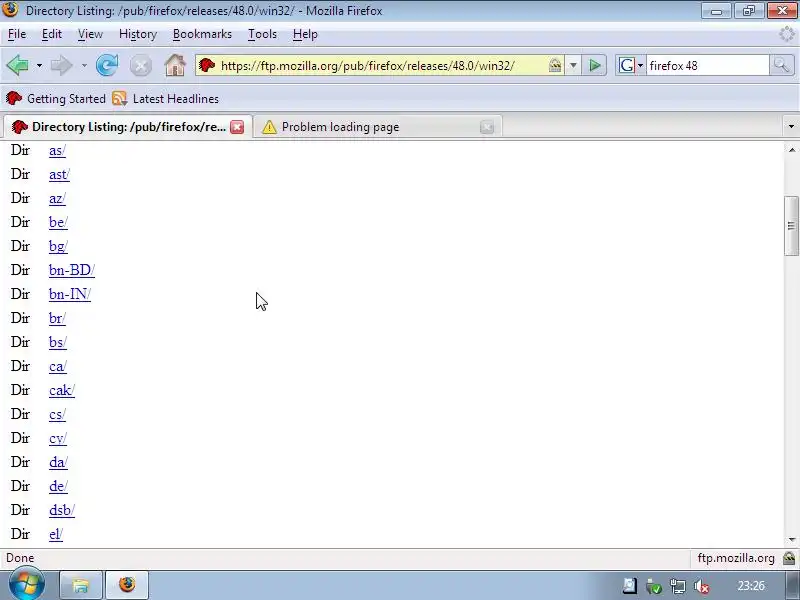Click the 23:26 taskbar clock

(751, 586)
